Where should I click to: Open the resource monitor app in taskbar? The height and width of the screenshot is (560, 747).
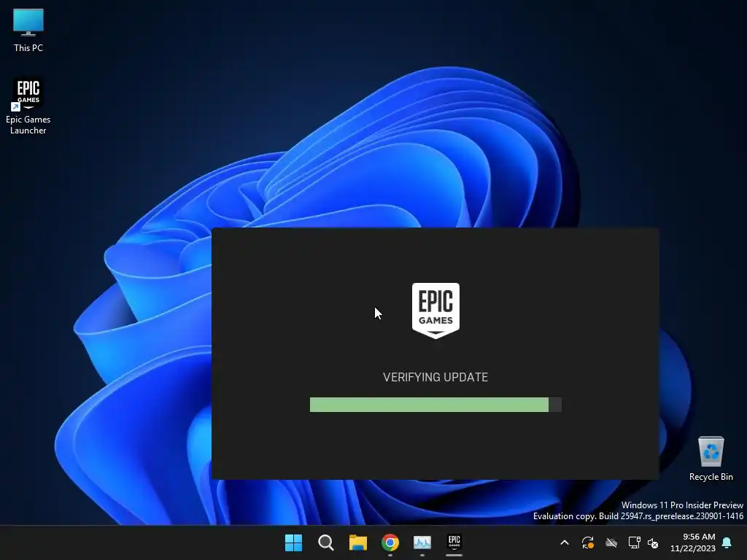(422, 542)
